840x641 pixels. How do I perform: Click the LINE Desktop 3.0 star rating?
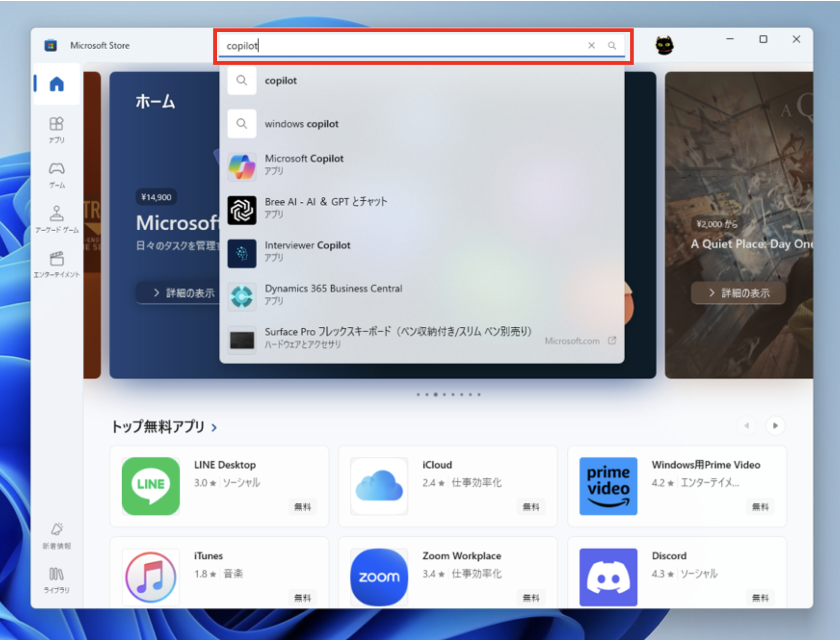tap(205, 483)
